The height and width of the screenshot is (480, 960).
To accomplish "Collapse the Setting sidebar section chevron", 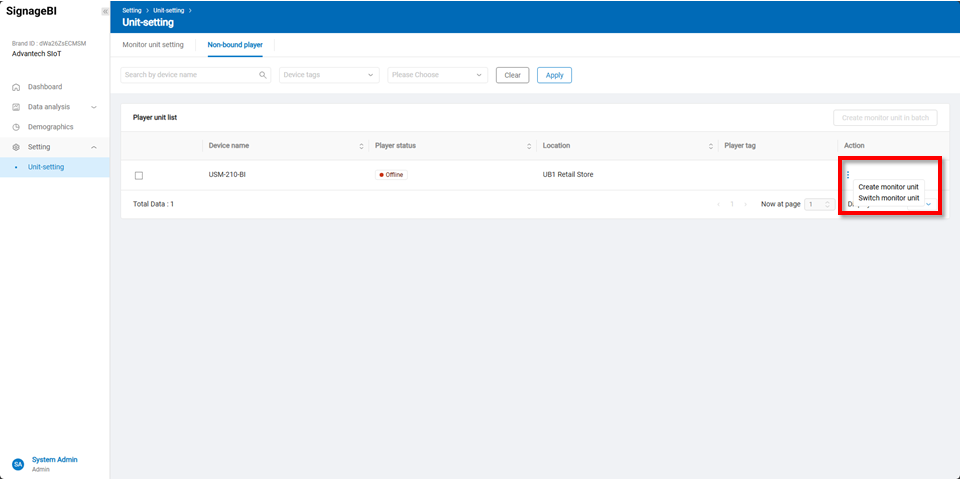I will pos(94,147).
